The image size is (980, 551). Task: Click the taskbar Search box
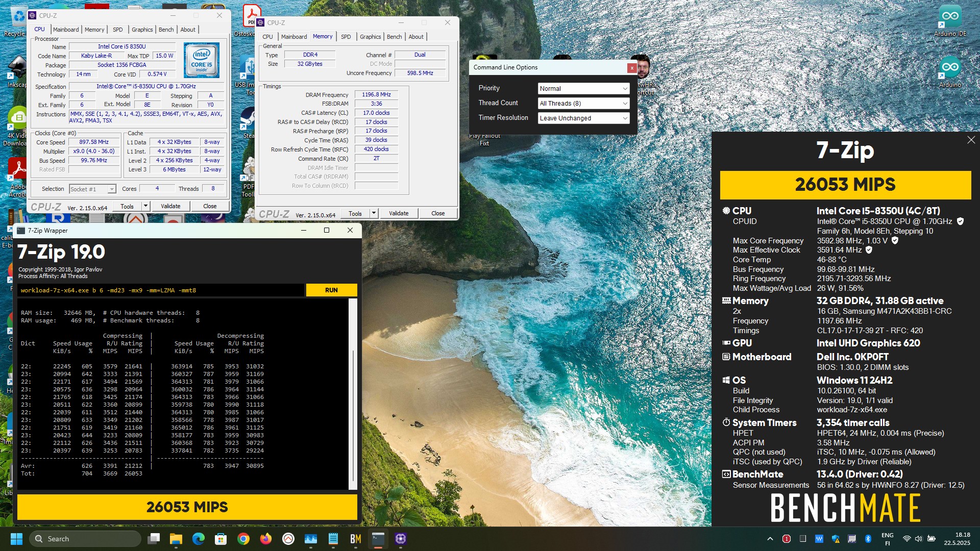(85, 539)
